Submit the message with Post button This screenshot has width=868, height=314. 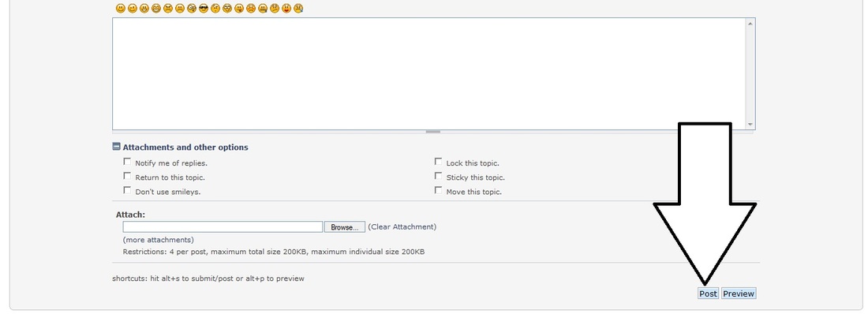coord(708,293)
